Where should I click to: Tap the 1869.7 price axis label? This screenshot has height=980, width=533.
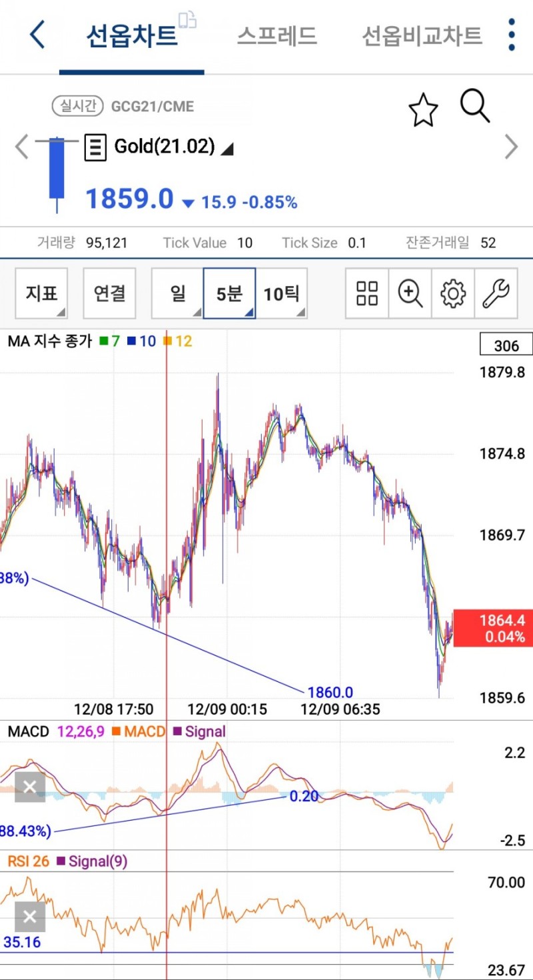[x=502, y=535]
